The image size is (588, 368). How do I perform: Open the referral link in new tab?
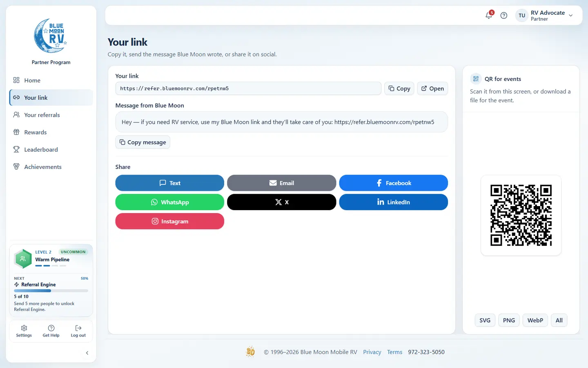(432, 88)
